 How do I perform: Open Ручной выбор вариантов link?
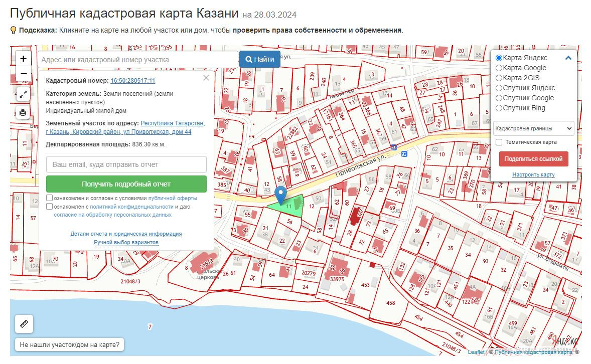point(126,242)
